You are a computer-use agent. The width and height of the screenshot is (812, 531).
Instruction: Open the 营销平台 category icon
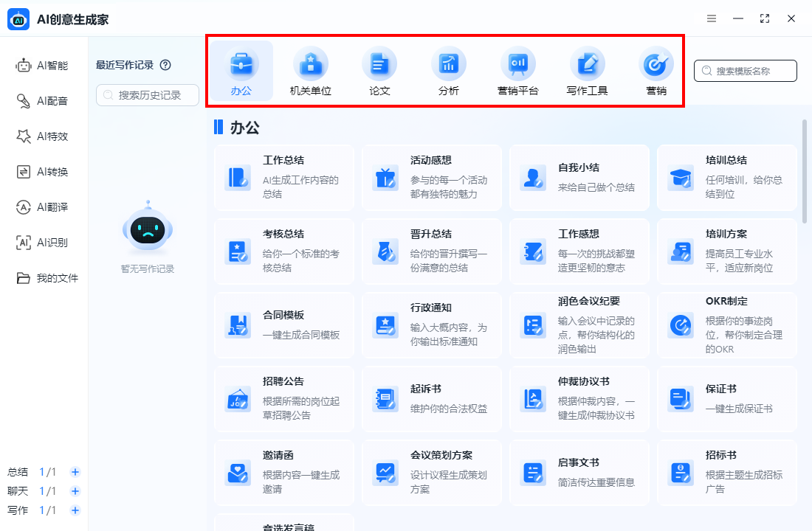coord(518,70)
